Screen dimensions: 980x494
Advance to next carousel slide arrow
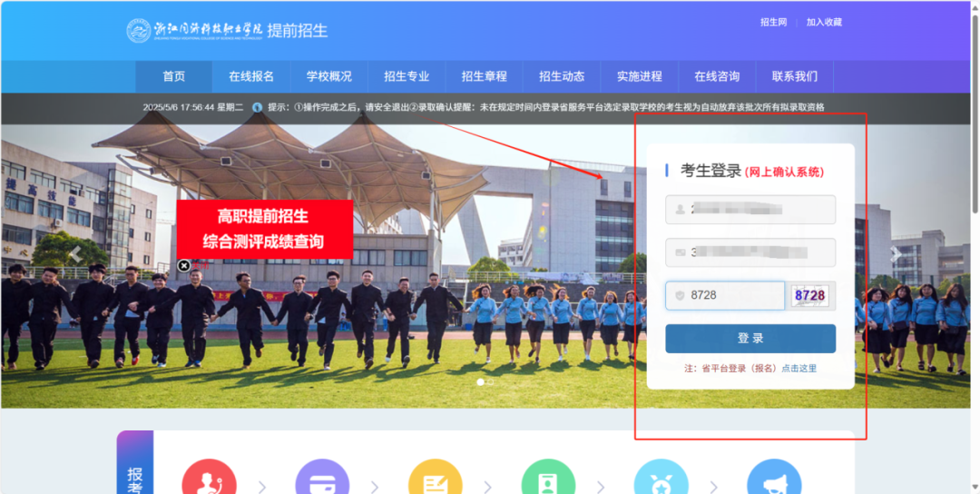pos(897,254)
